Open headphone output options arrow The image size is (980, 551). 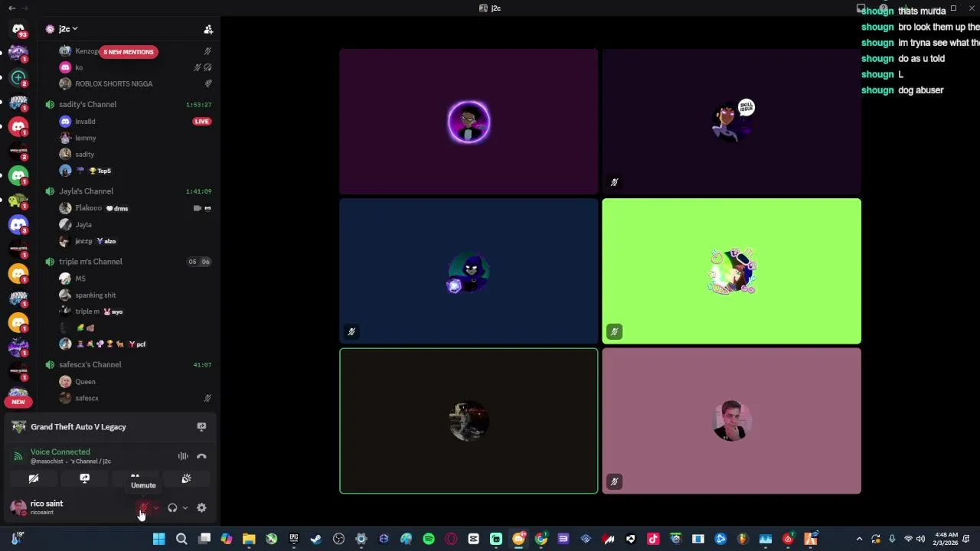point(185,508)
